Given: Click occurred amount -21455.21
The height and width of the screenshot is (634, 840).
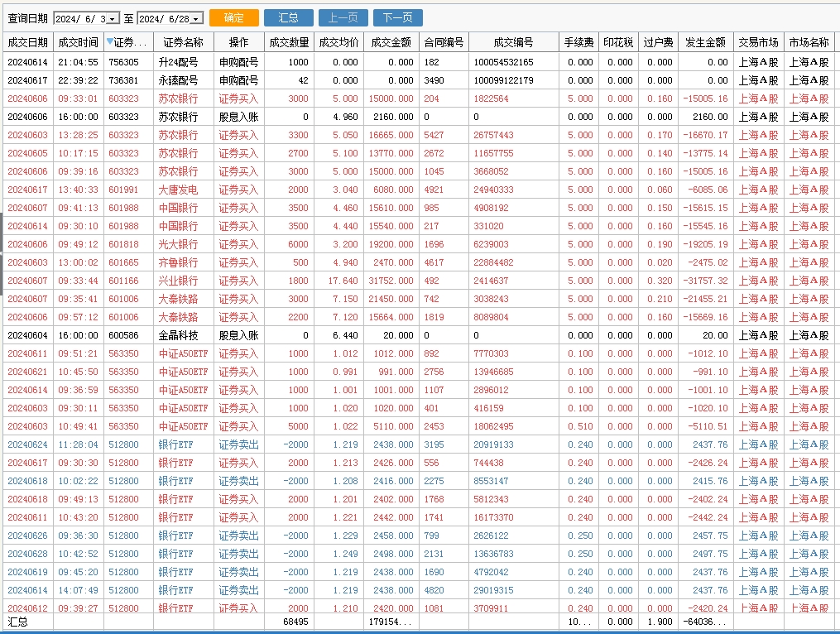Looking at the screenshot, I should point(705,299).
